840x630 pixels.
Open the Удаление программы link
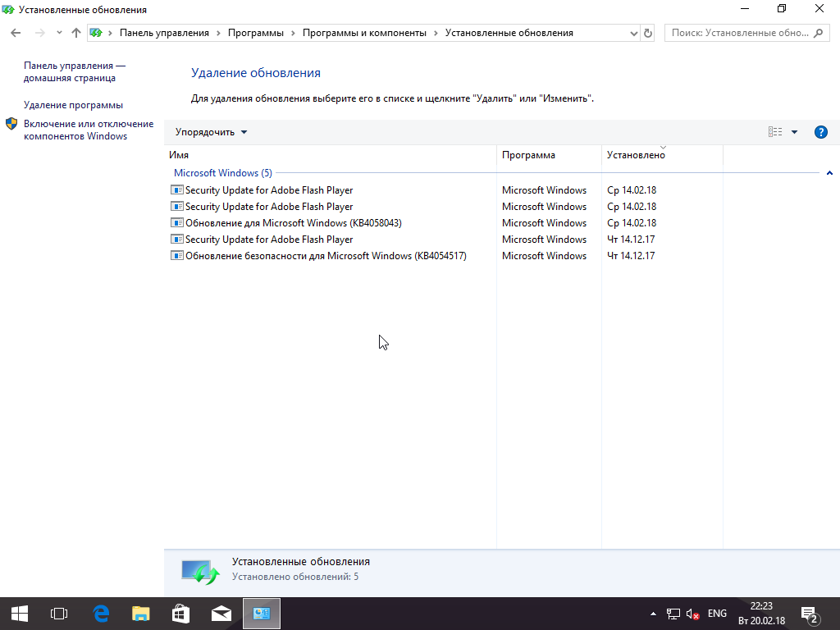pos(73,105)
